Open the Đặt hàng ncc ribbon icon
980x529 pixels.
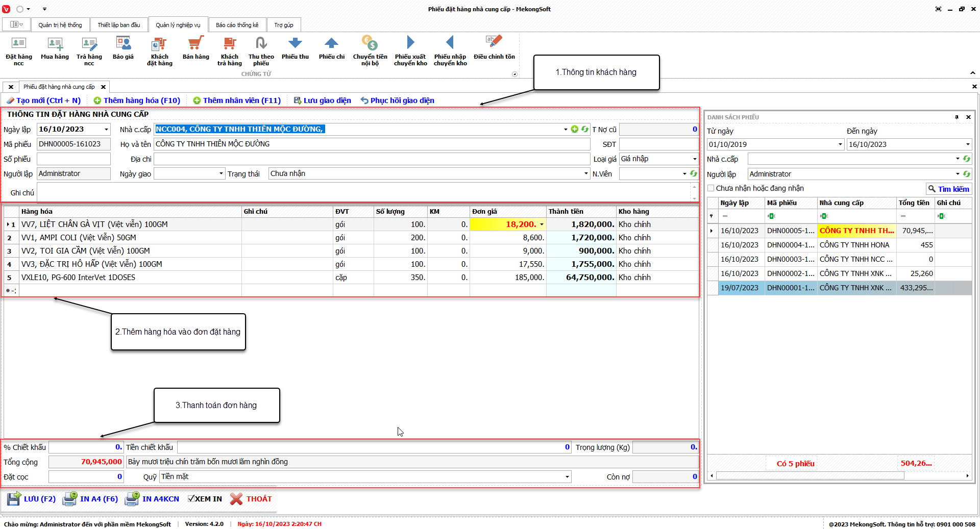(x=18, y=44)
